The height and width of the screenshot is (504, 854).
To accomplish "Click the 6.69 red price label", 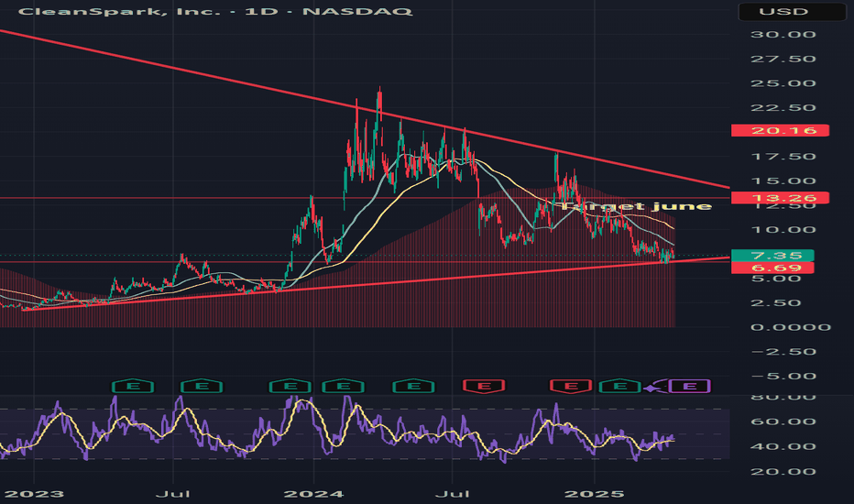I will (x=772, y=268).
